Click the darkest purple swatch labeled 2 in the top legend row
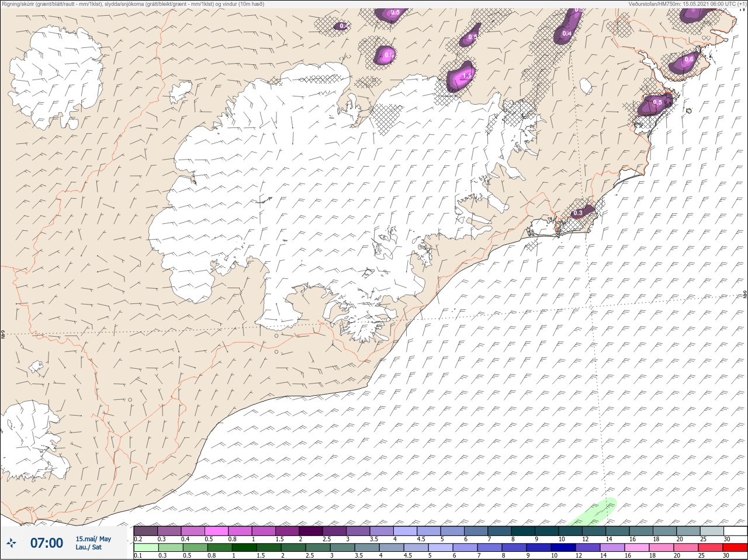 pos(311,531)
